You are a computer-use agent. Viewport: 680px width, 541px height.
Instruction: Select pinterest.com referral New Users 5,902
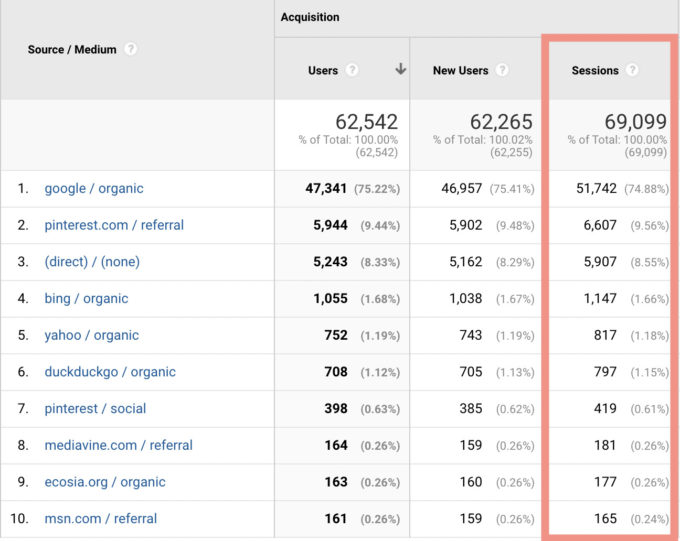point(466,225)
